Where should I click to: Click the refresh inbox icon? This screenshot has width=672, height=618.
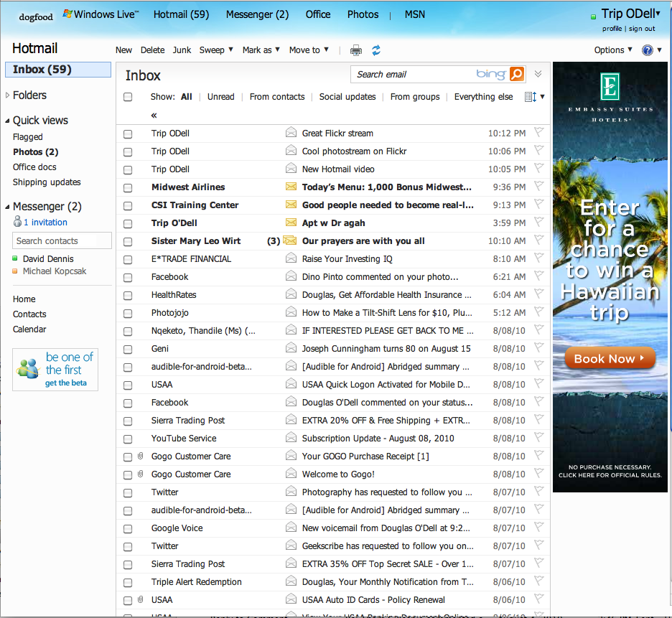[x=376, y=50]
